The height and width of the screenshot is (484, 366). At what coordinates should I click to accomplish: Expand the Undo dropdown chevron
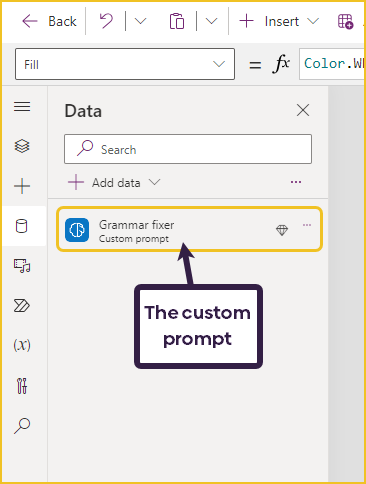(x=140, y=21)
